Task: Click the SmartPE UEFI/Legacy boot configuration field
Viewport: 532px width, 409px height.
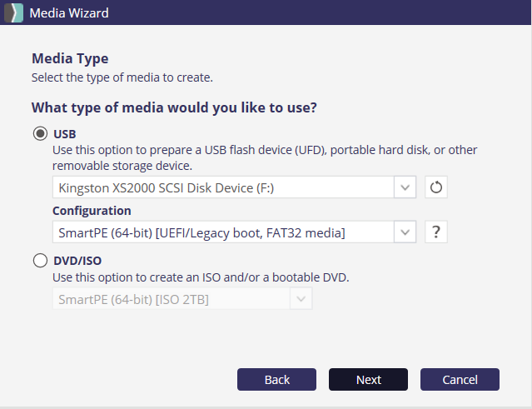Action: coord(222,232)
